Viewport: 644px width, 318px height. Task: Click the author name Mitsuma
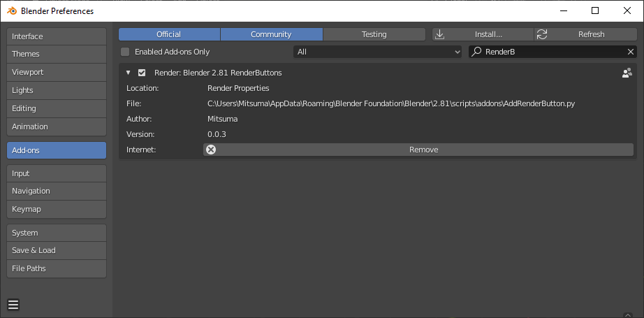[x=223, y=119]
